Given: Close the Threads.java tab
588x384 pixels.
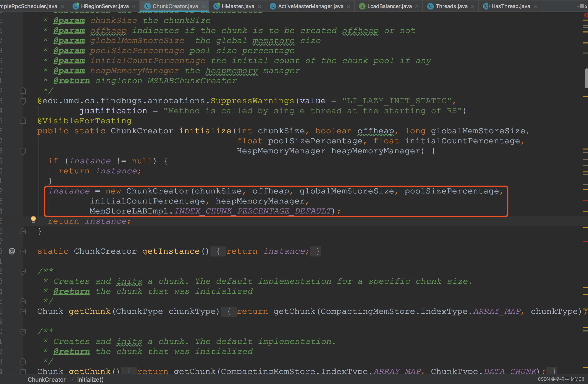Looking at the screenshot, I should point(473,6).
